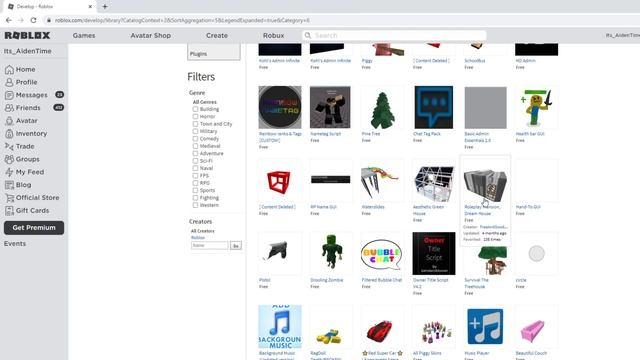Click the browser back arrow

(x=9, y=20)
